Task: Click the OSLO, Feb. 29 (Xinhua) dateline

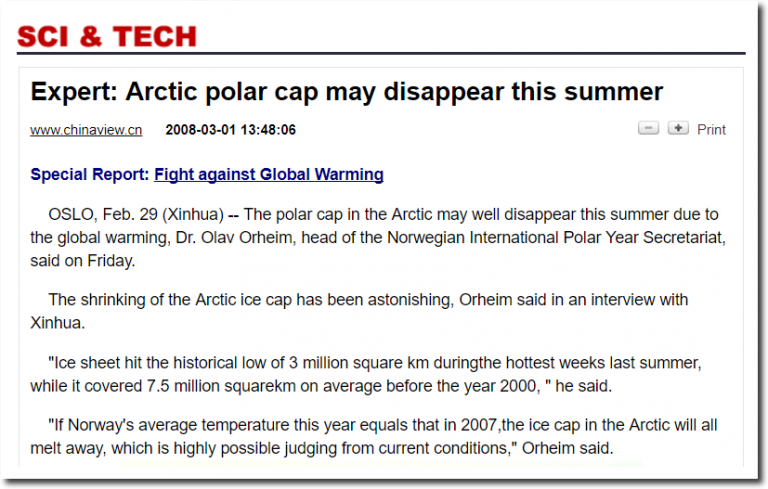Action: click(x=136, y=215)
